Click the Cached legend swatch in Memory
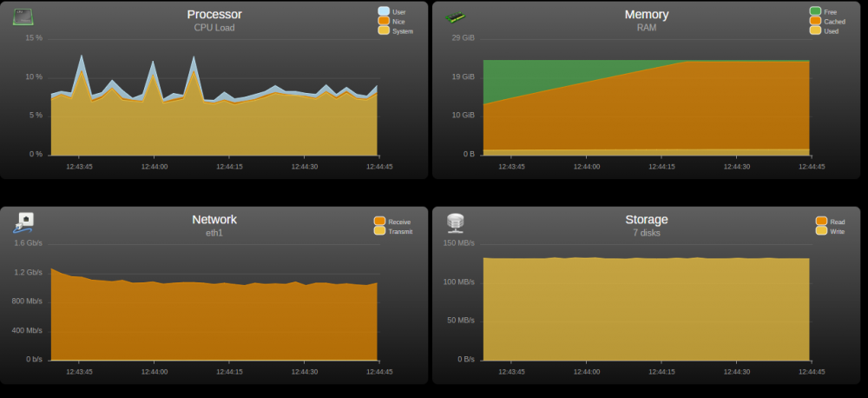This screenshot has width=868, height=398. pyautogui.click(x=815, y=21)
